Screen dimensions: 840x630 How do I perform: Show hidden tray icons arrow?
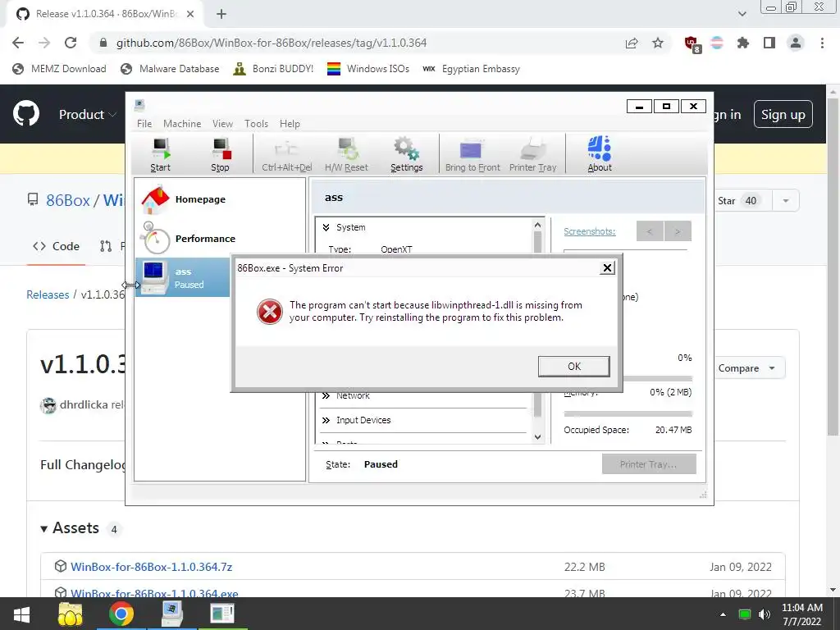(x=723, y=614)
